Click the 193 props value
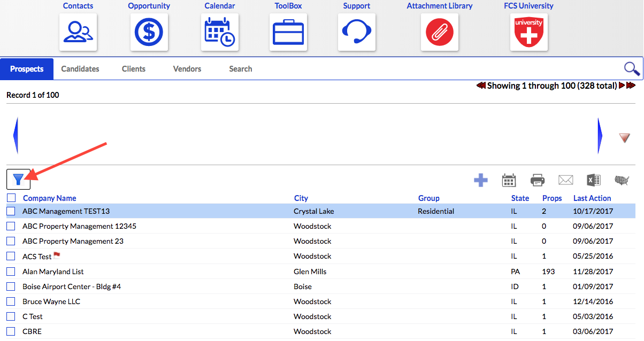Image resolution: width=644 pixels, height=341 pixels. (x=548, y=272)
